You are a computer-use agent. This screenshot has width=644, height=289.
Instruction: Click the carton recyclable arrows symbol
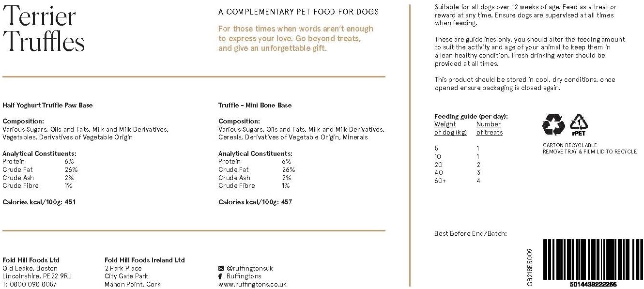point(553,124)
